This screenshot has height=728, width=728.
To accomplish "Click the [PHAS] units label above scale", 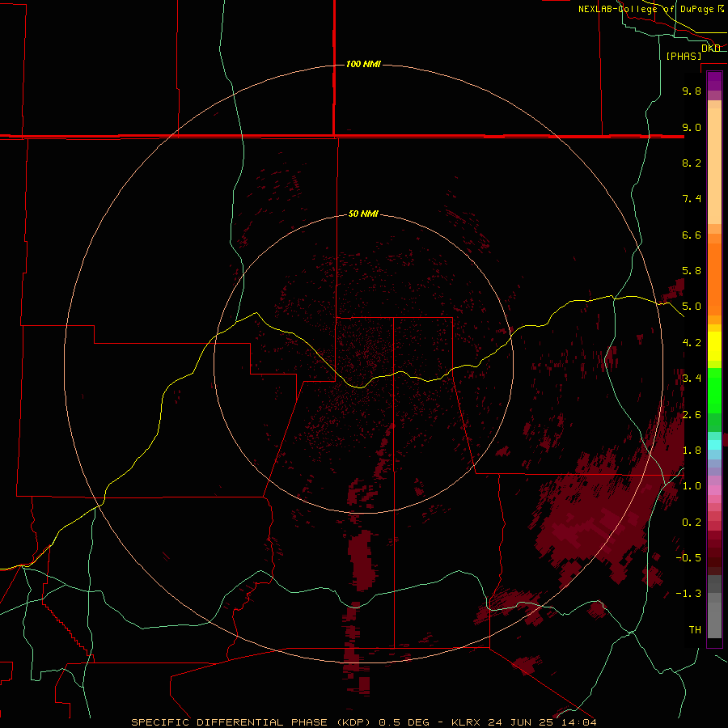I will pyautogui.click(x=684, y=56).
